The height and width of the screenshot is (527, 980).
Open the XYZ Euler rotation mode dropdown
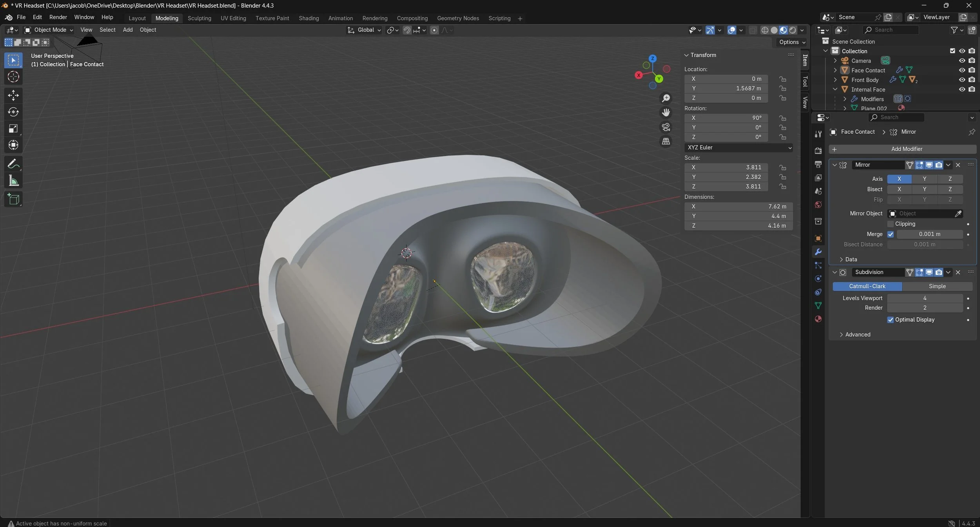pyautogui.click(x=739, y=147)
